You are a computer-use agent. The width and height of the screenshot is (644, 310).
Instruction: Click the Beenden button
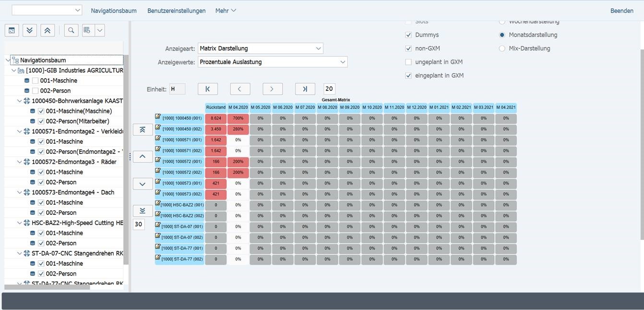pos(621,11)
